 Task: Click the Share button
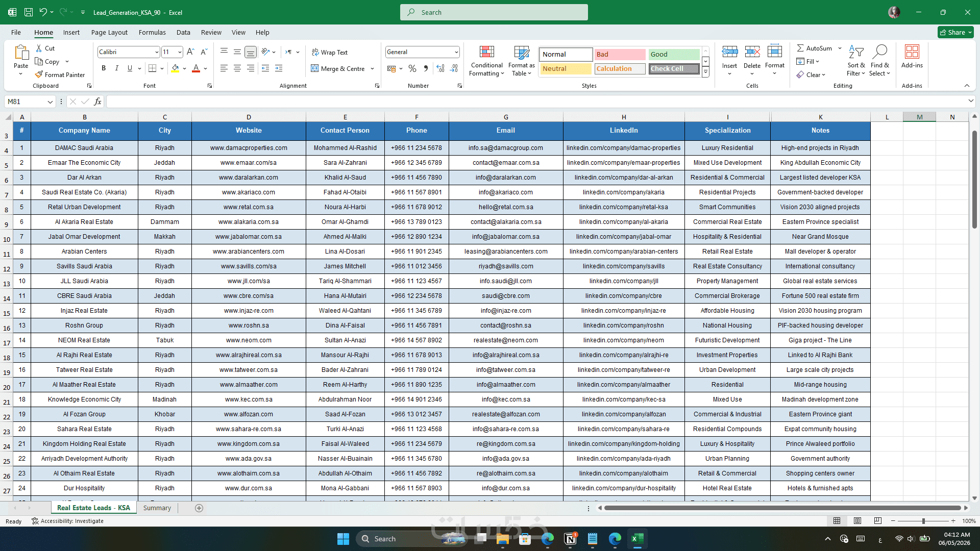pos(955,32)
